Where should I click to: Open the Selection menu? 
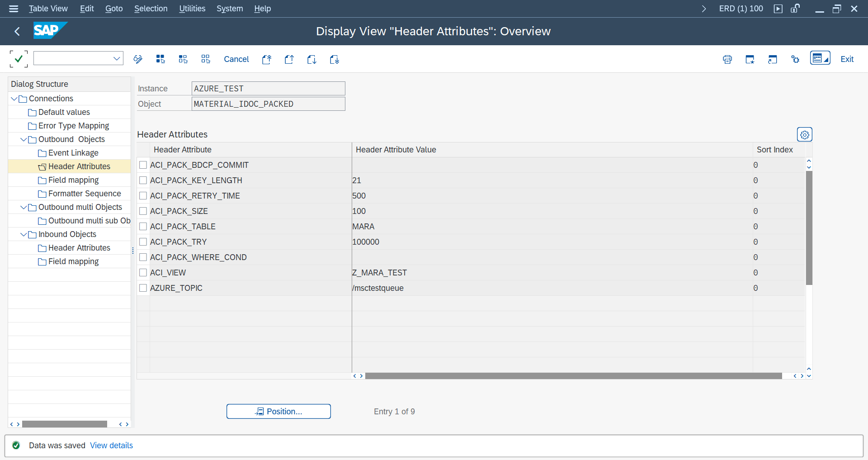(x=151, y=9)
